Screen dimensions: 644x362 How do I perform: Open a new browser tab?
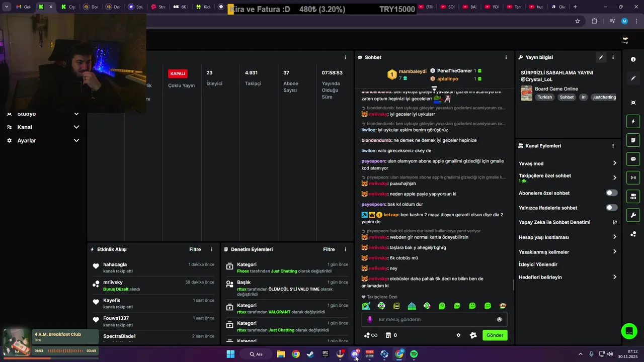coord(575,7)
